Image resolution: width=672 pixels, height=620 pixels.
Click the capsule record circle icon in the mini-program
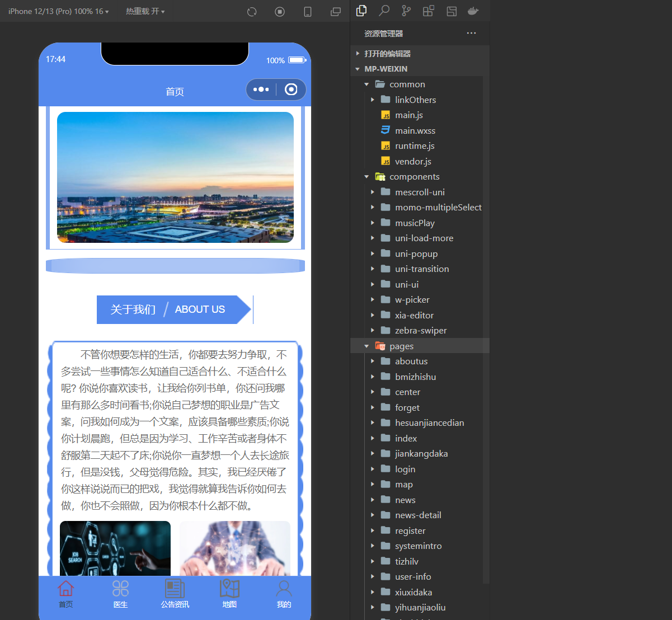[292, 89]
